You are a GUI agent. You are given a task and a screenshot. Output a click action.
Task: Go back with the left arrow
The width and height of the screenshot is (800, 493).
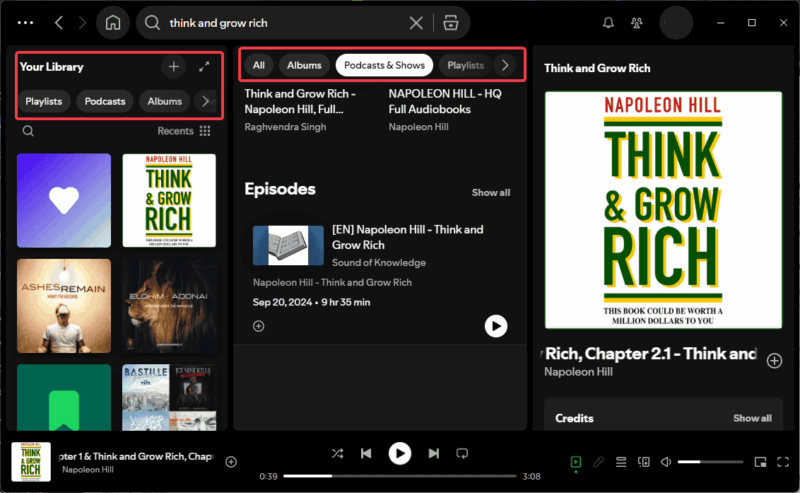tap(59, 23)
